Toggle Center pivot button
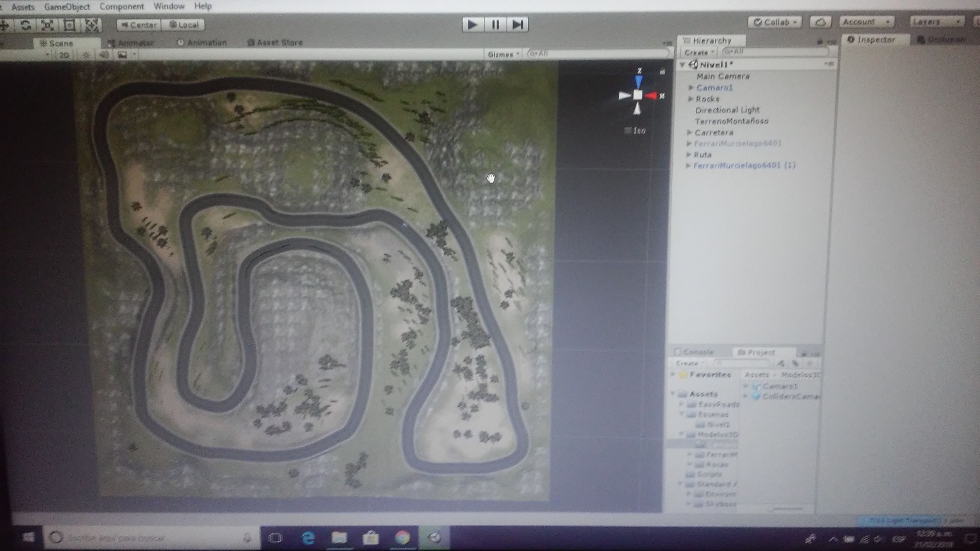Viewport: 980px width, 551px height. tap(139, 25)
